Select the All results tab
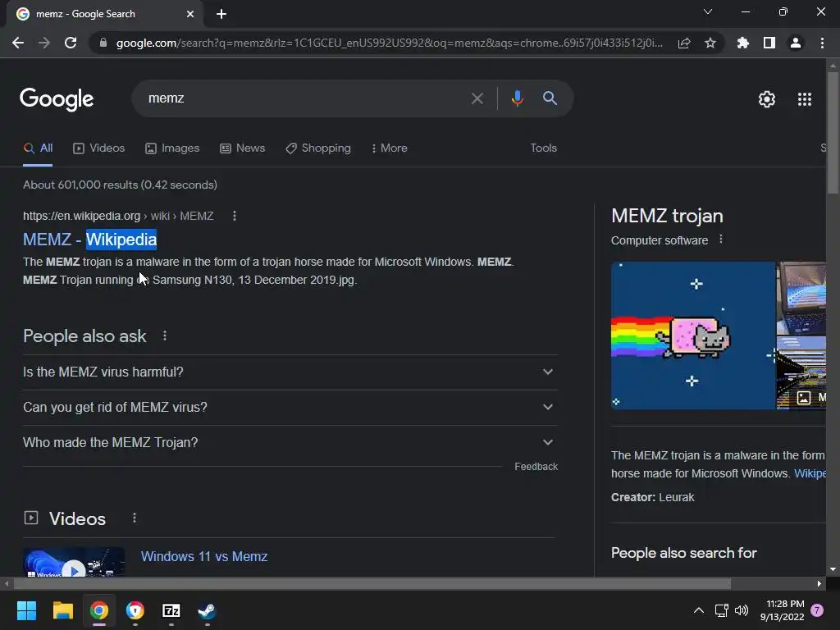The width and height of the screenshot is (840, 630). [38, 148]
